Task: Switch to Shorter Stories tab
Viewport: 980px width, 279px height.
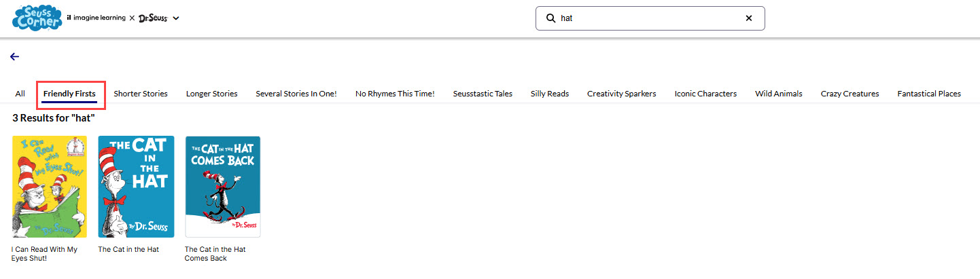Action: point(141,94)
